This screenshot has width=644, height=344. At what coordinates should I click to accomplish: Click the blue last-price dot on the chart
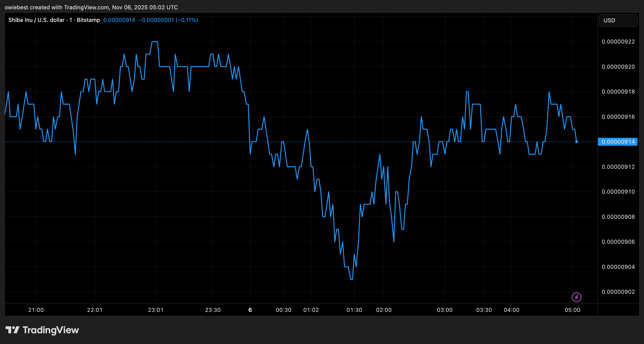(576, 142)
